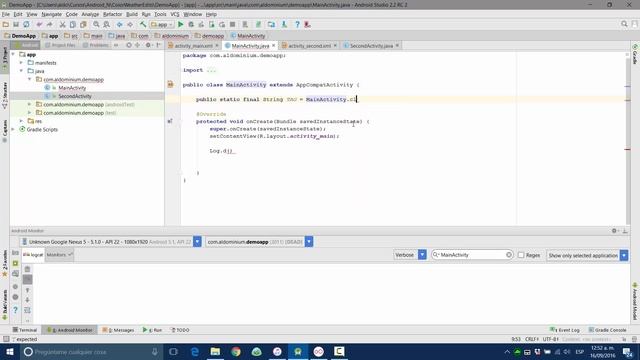The height and width of the screenshot is (360, 640).
Task: Click the logcat search field
Action: [x=472, y=255]
